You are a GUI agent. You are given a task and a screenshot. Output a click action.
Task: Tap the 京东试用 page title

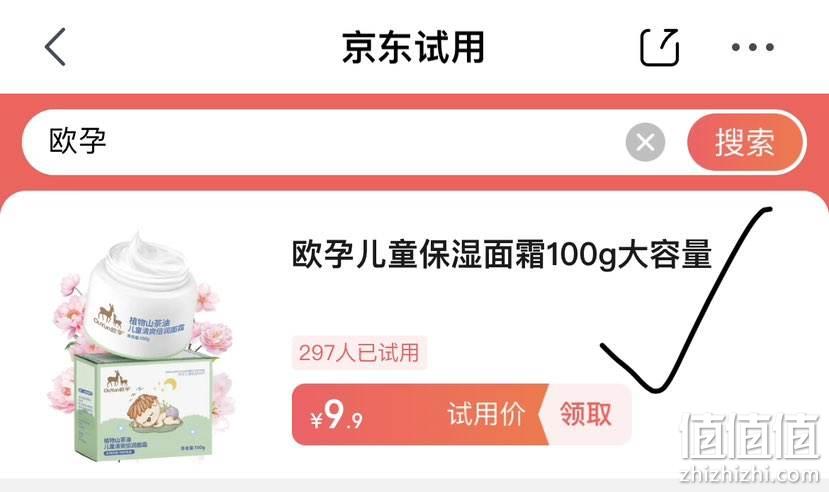[413, 47]
